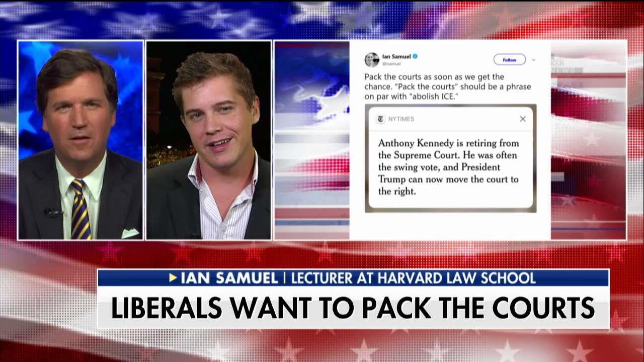Screen dimensions: 644x362
Task: Select the host's video panel with striped tie
Action: (80, 140)
